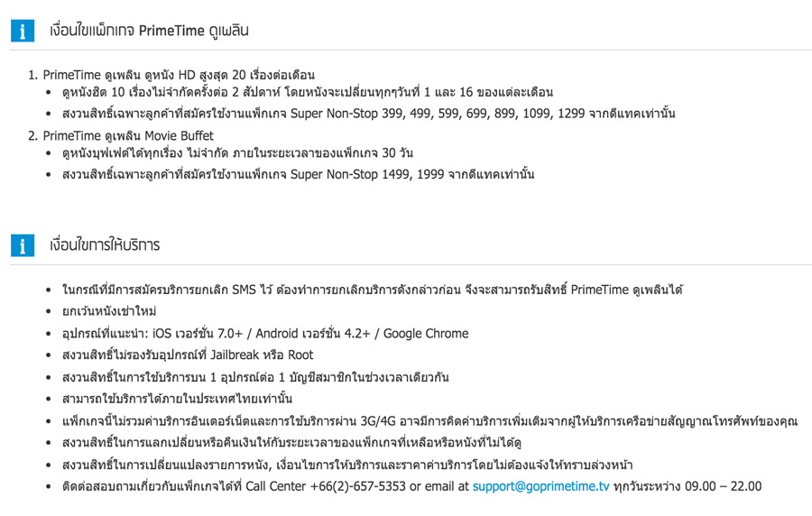Click the bullet about 1 device per 1 account

tap(255, 377)
